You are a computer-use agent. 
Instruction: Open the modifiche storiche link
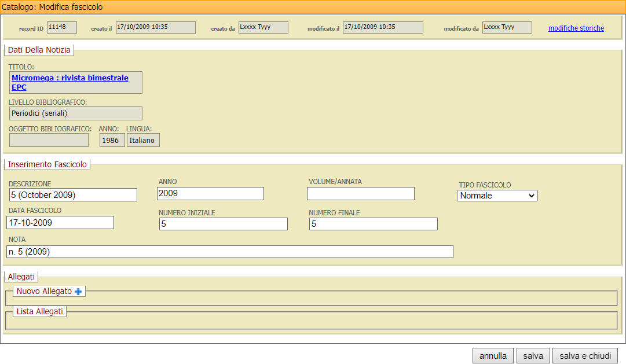576,28
